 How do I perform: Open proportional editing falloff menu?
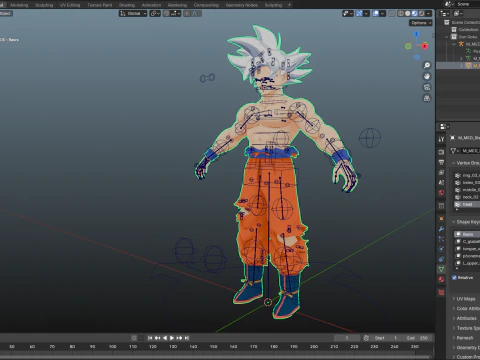[196, 13]
